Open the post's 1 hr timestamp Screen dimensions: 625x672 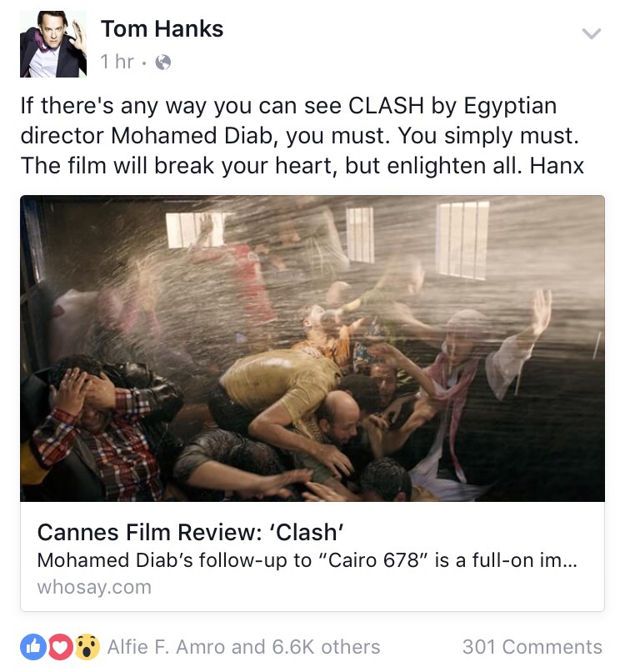click(x=117, y=63)
